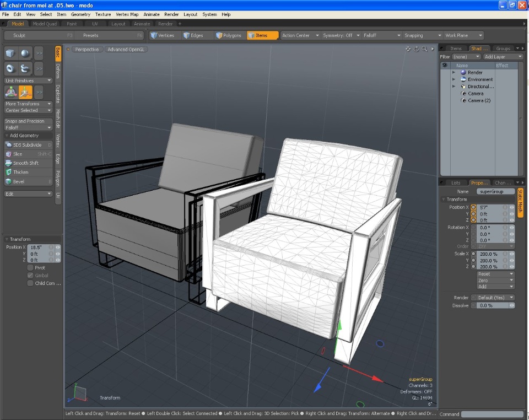Viewport: 529px width, 420px height.
Task: Show more transform tools beside Move icon
Action: 39,91
